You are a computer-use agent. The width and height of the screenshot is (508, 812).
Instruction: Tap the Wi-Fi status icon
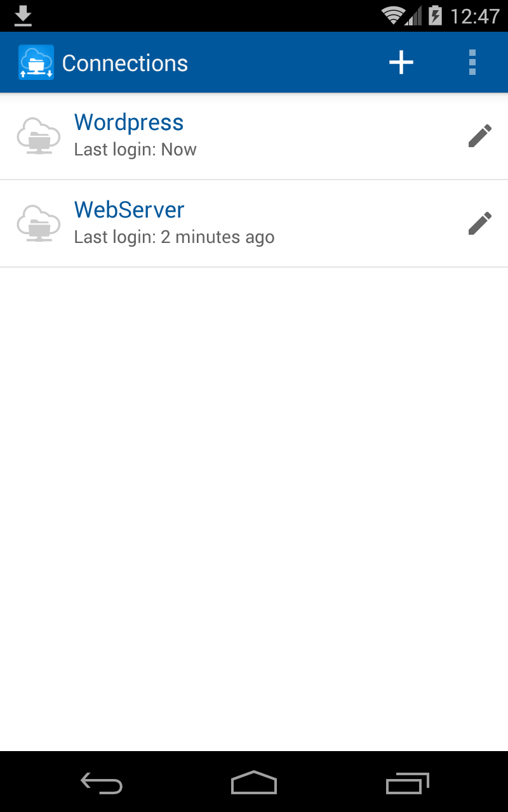(x=394, y=15)
